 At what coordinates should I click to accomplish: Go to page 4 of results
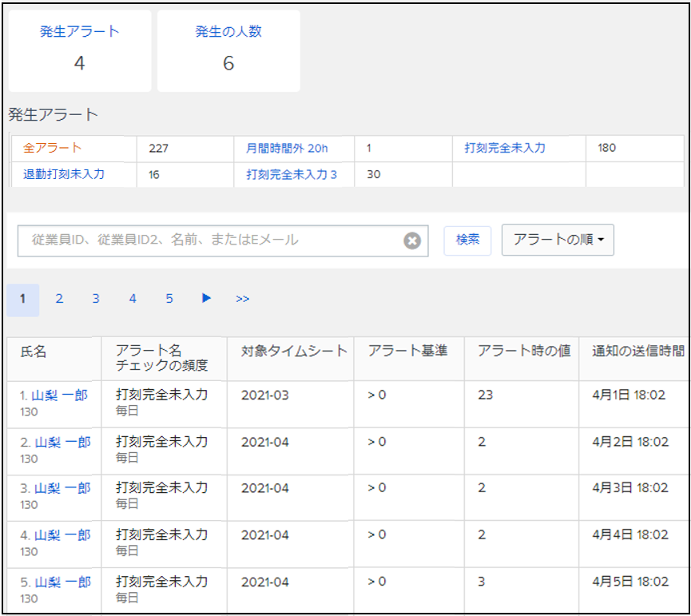(x=133, y=299)
